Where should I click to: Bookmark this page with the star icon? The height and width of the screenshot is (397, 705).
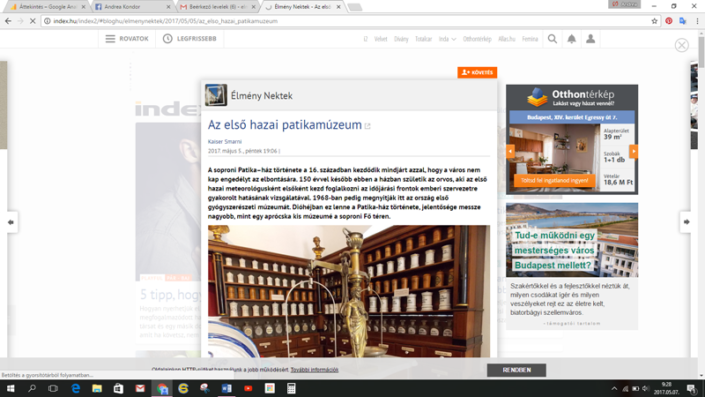pyautogui.click(x=654, y=21)
